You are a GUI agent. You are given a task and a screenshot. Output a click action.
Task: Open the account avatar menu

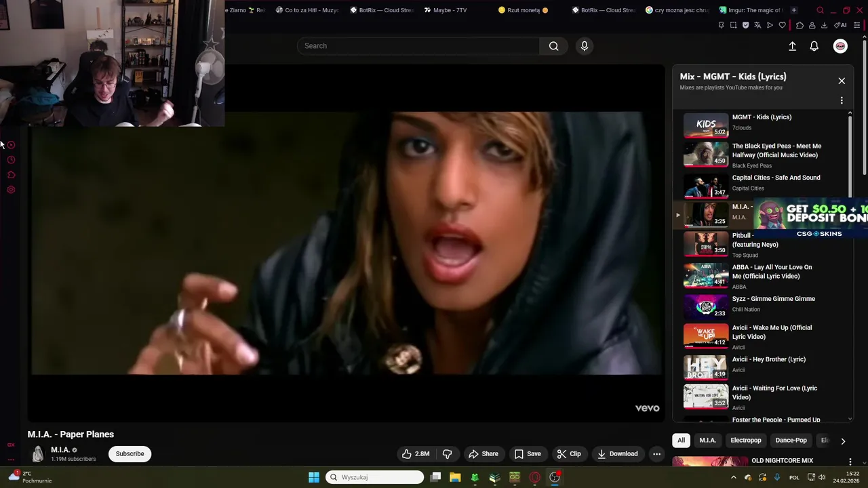tap(840, 46)
